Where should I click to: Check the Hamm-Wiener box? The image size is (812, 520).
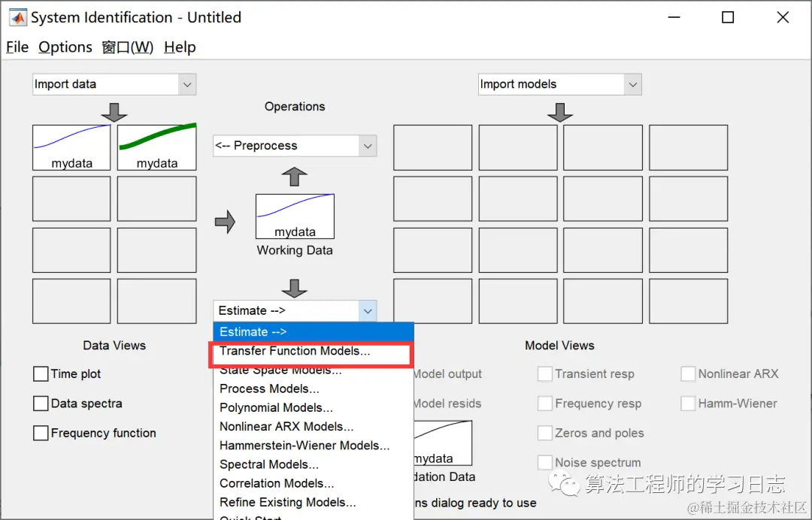[688, 403]
